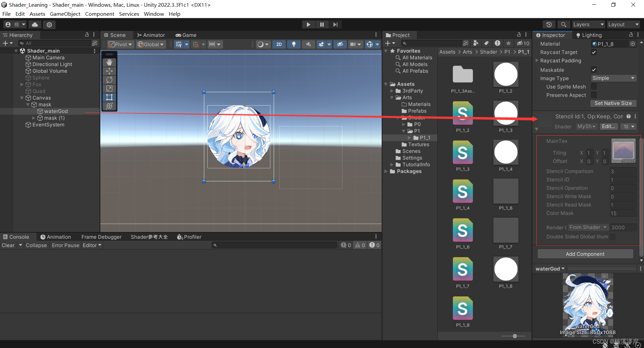Toggle Maskable checkbox
Viewport: 644px width, 348px height.
[594, 70]
